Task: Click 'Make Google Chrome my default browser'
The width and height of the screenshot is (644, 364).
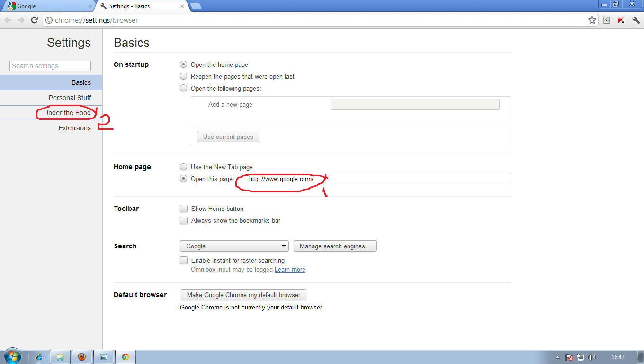Action: (244, 295)
